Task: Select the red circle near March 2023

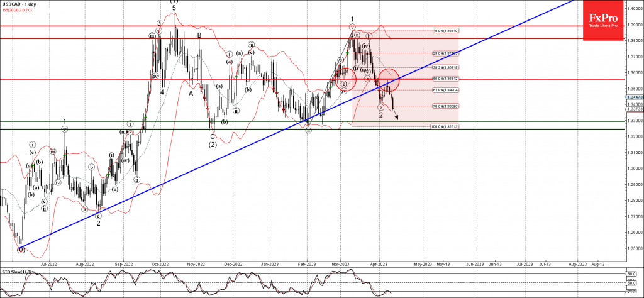Action: click(345, 79)
